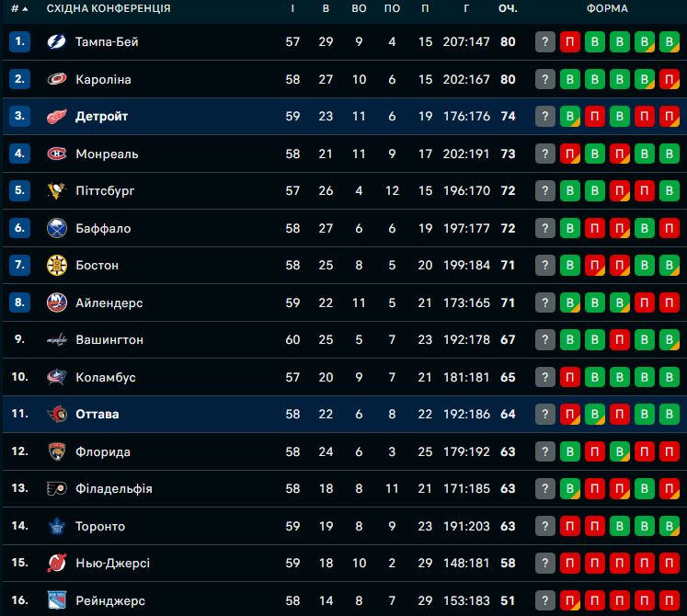687x616 pixels.
Task: Click the Toronto Maple Leafs logo
Action: 57,526
